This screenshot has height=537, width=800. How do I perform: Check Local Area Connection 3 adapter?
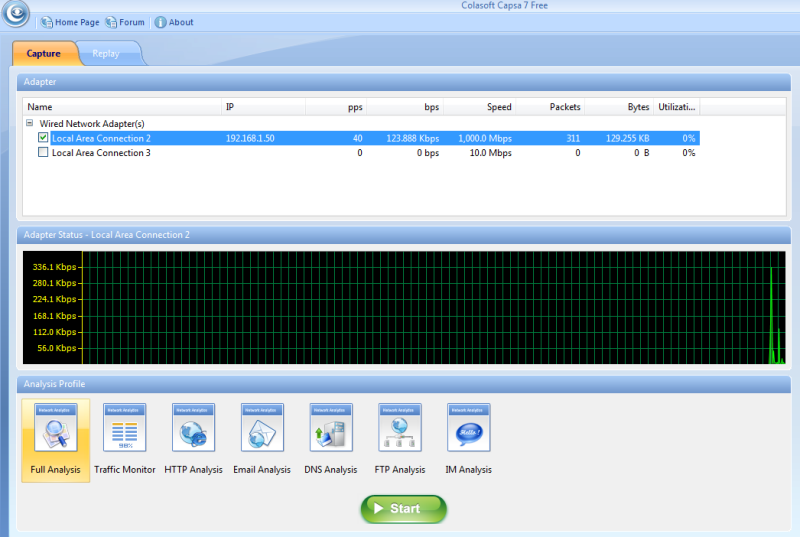pos(43,152)
